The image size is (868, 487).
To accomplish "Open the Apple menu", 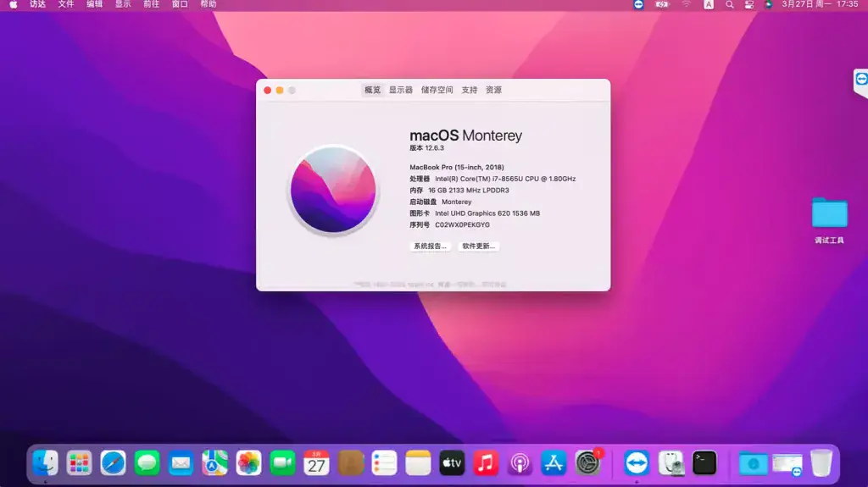I will (13, 4).
